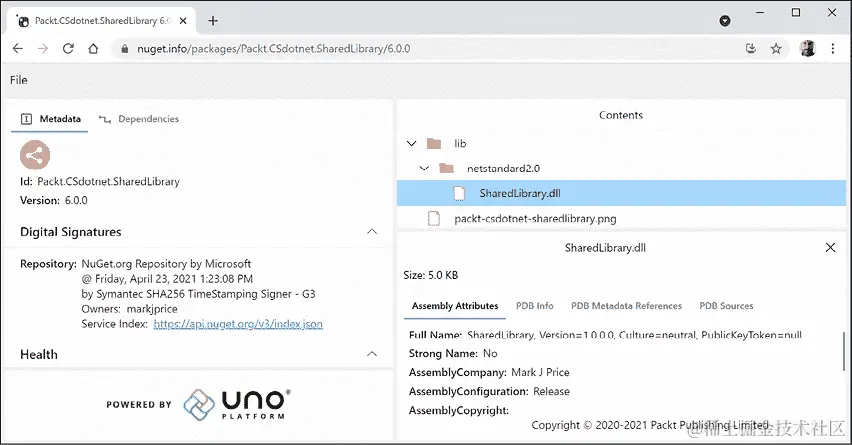Switch to the Dependencies tab
This screenshot has width=852, height=445.
[x=139, y=119]
